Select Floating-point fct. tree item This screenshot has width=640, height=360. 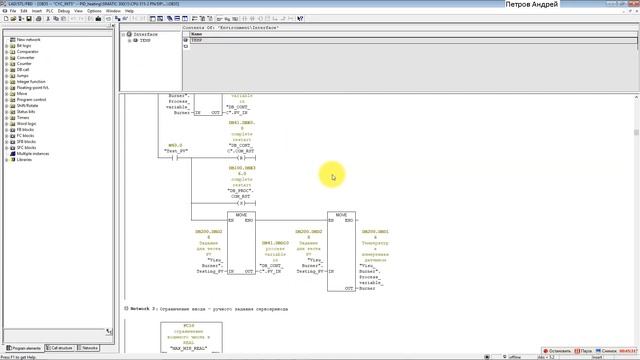[x=33, y=88]
